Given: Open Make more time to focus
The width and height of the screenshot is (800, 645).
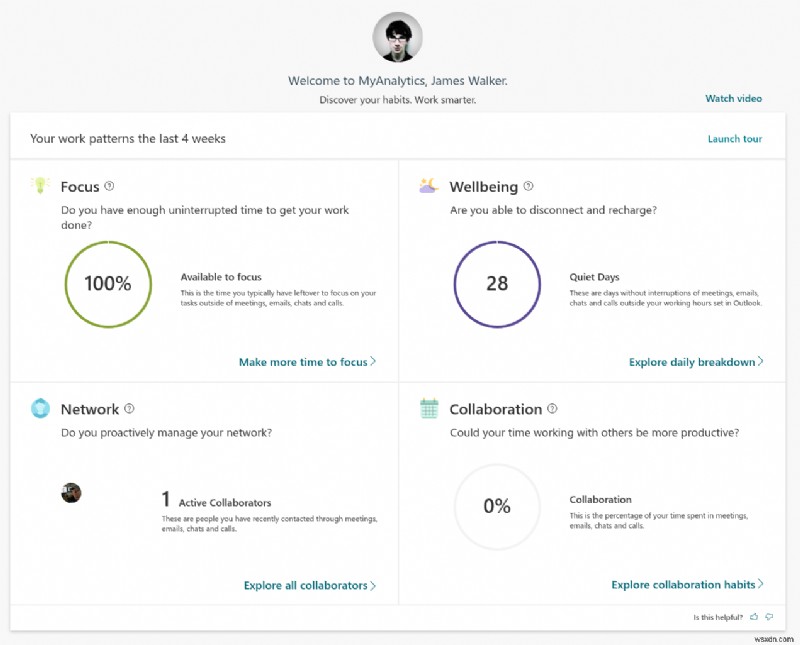Looking at the screenshot, I should click(308, 362).
